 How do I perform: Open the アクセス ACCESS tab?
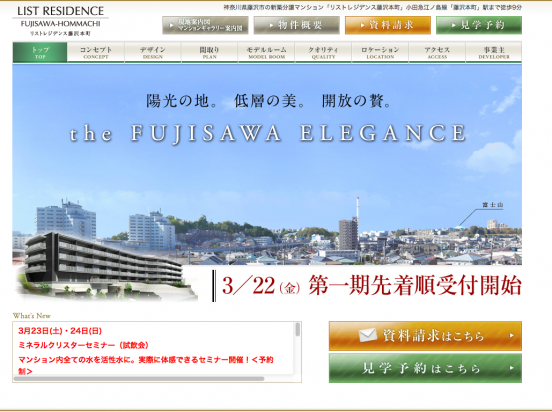(x=437, y=52)
